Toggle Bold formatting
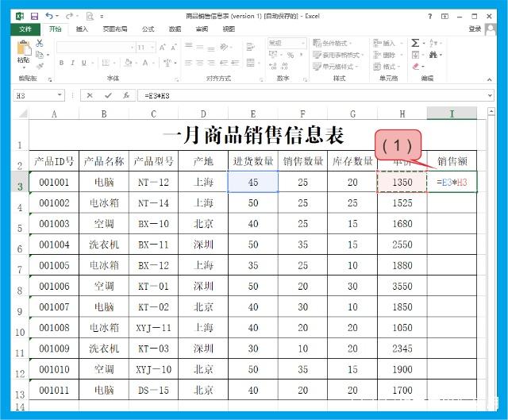This screenshot has width=508, height=420. (61, 63)
